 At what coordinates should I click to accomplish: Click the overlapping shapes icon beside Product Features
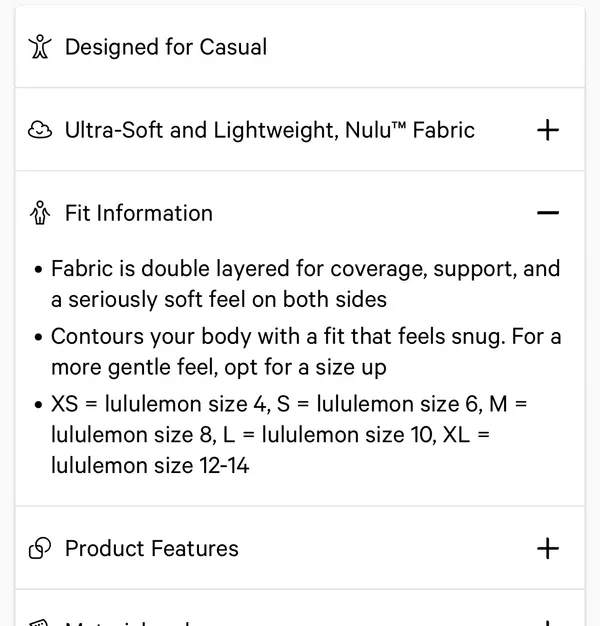coord(40,548)
